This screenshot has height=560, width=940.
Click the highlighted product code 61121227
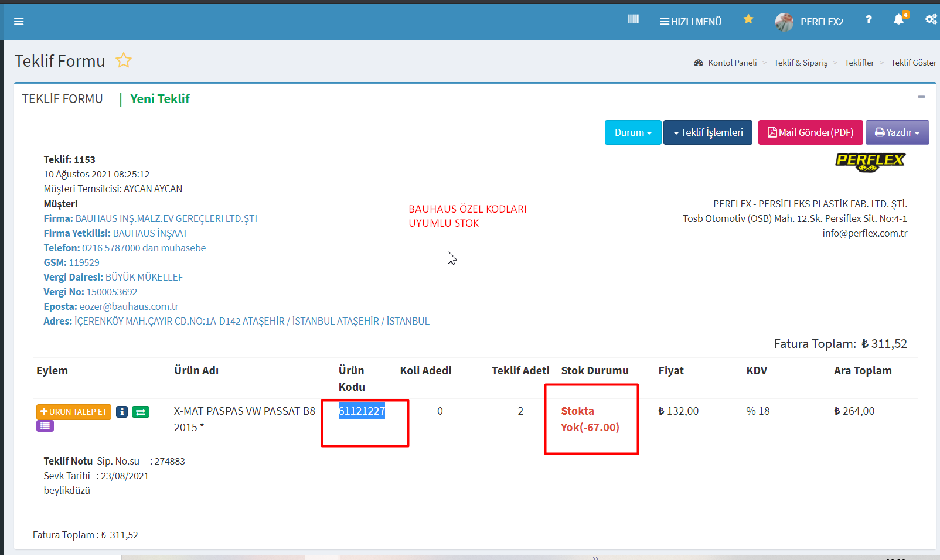362,411
